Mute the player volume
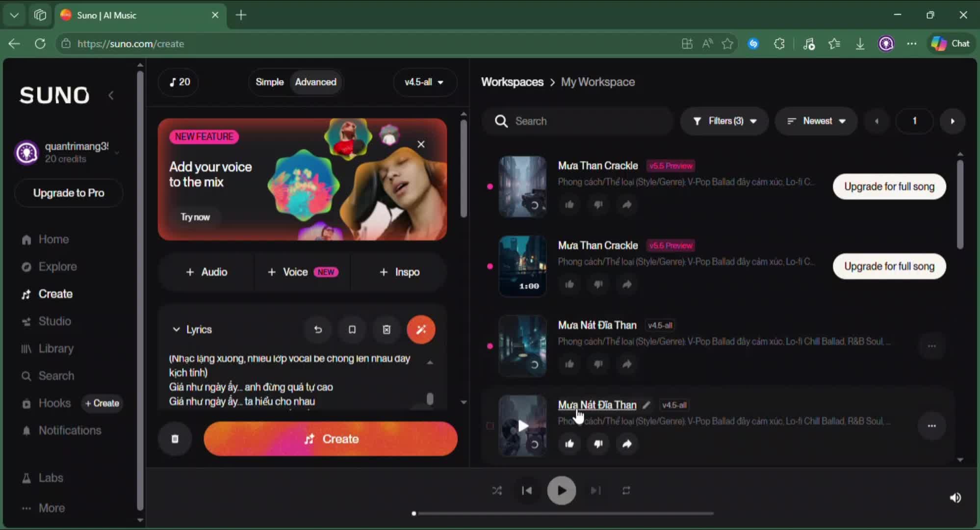The image size is (980, 530). tap(955, 498)
